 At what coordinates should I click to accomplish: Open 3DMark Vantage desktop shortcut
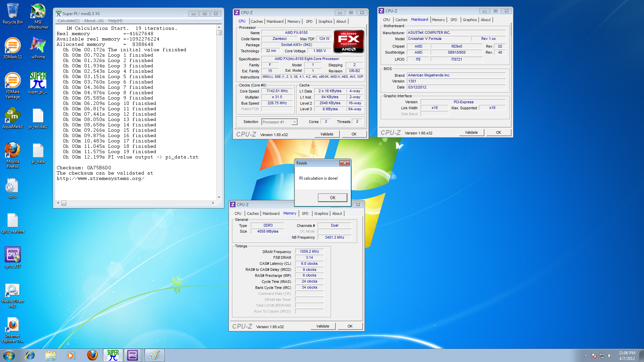[13, 85]
